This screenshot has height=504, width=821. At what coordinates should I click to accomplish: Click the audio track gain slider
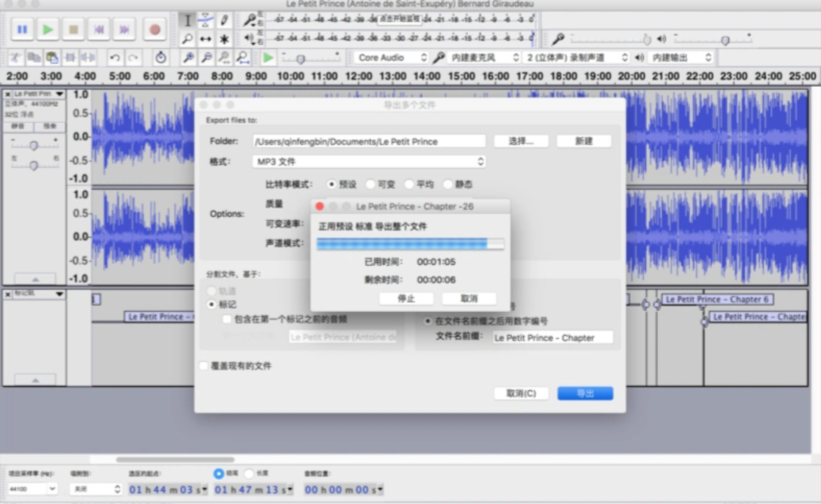tap(34, 145)
